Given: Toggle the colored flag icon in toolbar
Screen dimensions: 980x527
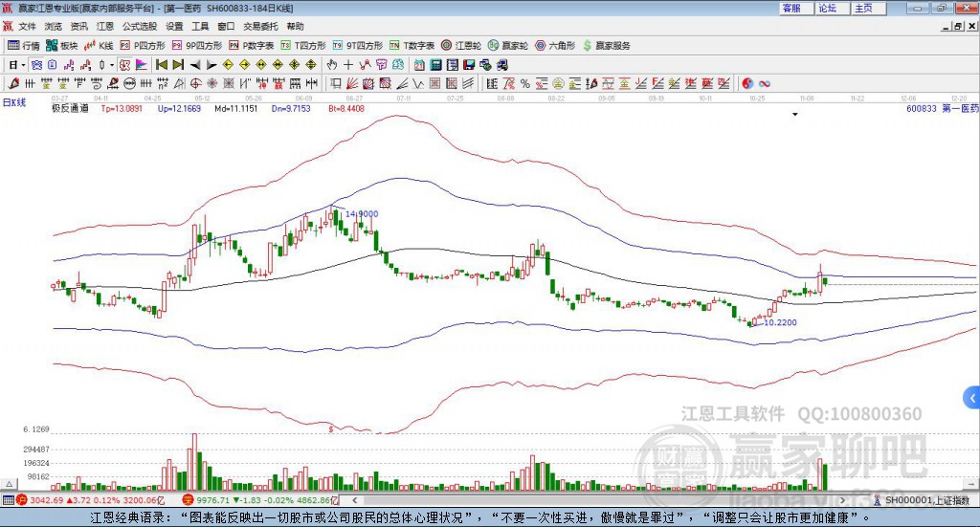Looking at the screenshot, I should point(142,65).
